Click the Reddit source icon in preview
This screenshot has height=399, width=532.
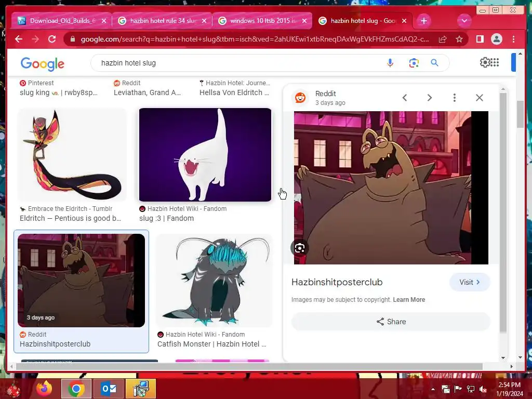tap(300, 98)
